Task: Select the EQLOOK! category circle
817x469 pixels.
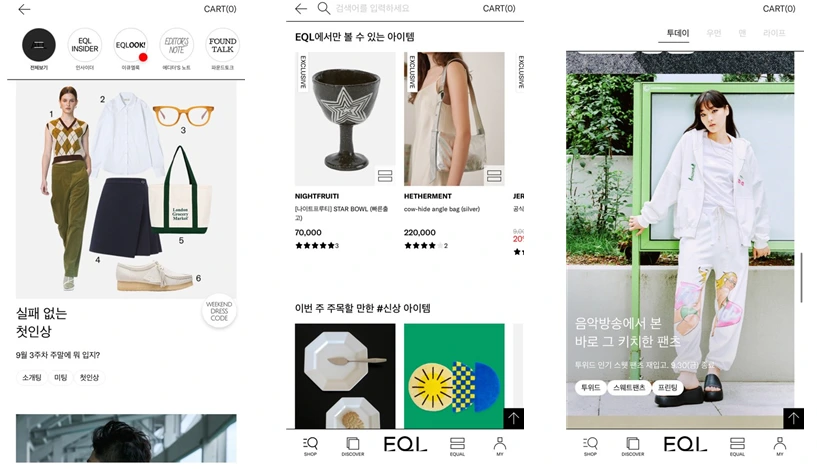Action: pyautogui.click(x=130, y=45)
